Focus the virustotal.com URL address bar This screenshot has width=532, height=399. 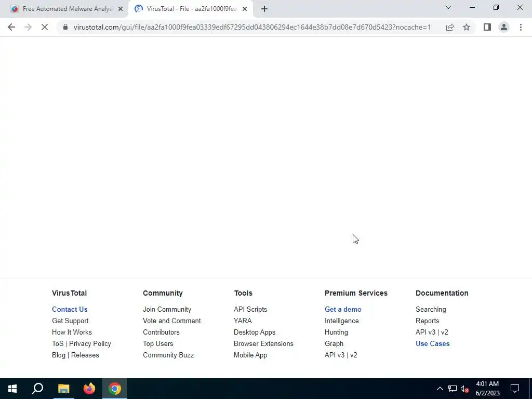tap(252, 27)
